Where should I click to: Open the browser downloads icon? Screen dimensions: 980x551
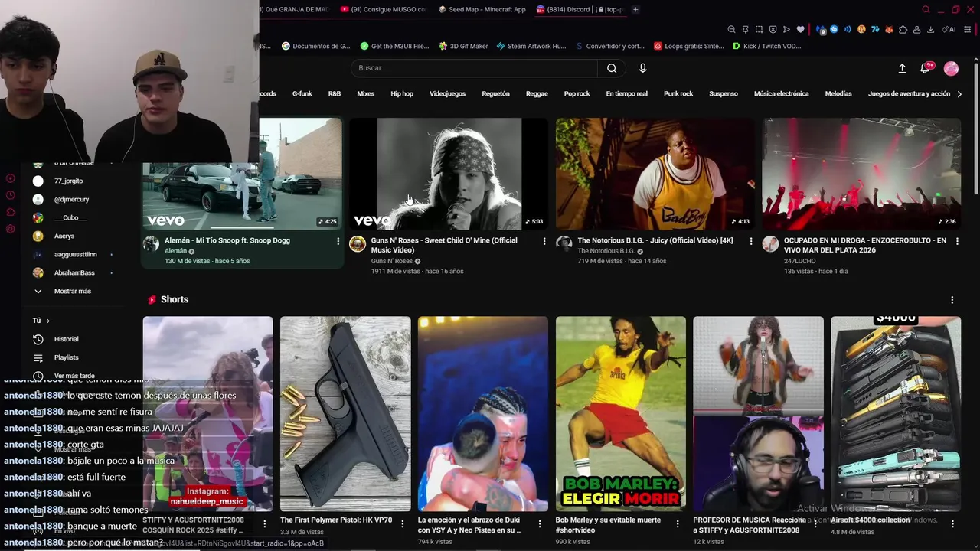(x=930, y=29)
